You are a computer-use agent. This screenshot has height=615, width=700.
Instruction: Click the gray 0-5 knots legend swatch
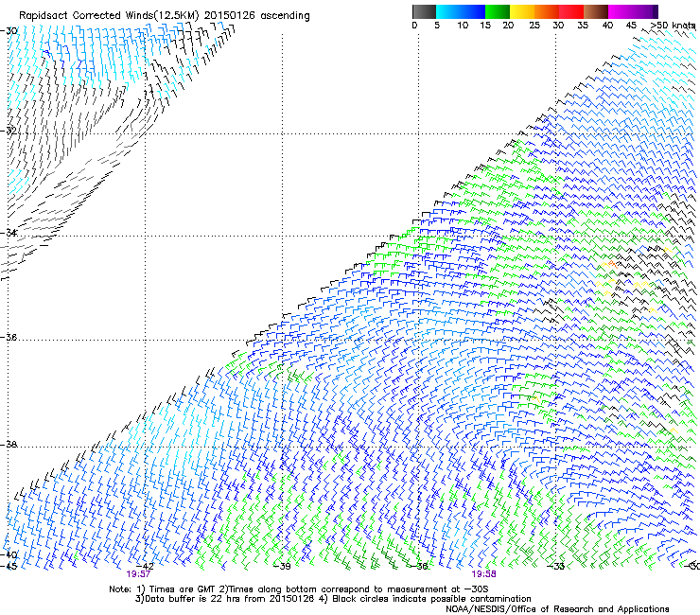pyautogui.click(x=424, y=11)
